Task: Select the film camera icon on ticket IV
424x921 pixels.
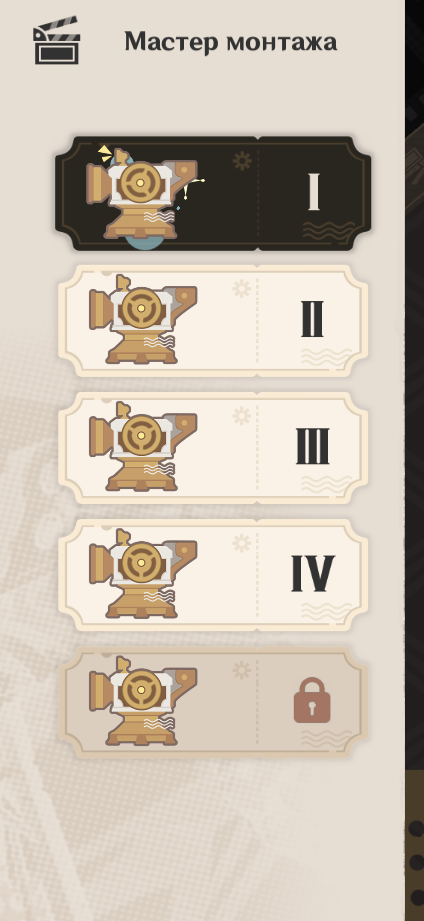Action: click(143, 573)
